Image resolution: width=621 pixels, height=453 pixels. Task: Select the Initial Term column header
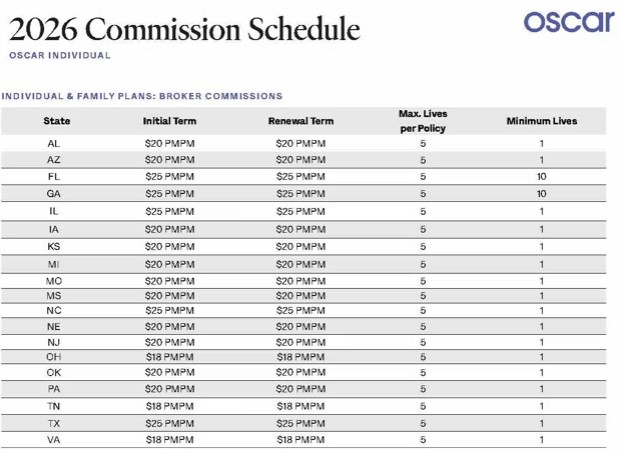[x=169, y=121]
